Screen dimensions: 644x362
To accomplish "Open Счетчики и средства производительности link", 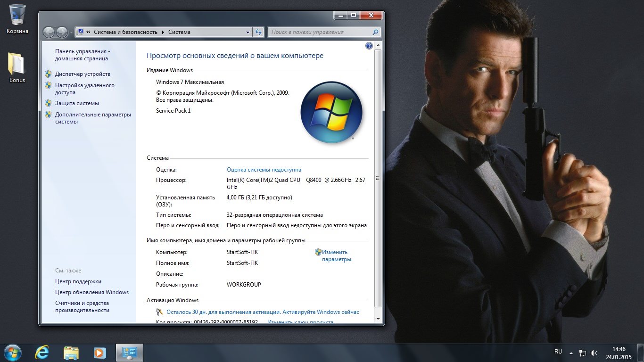I will (x=82, y=306).
